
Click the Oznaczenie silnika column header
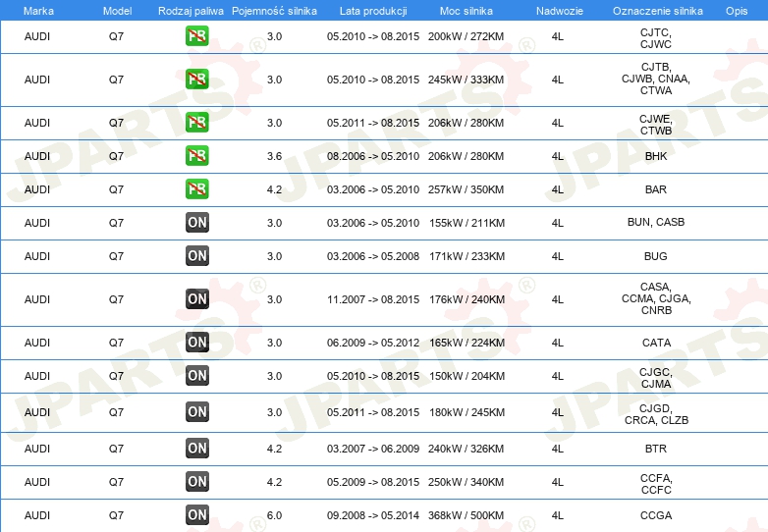[x=655, y=10]
